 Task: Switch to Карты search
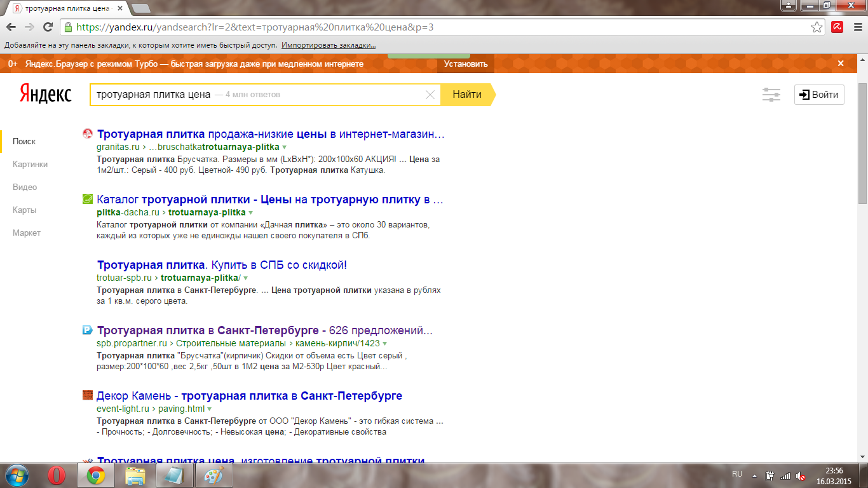[x=24, y=210]
